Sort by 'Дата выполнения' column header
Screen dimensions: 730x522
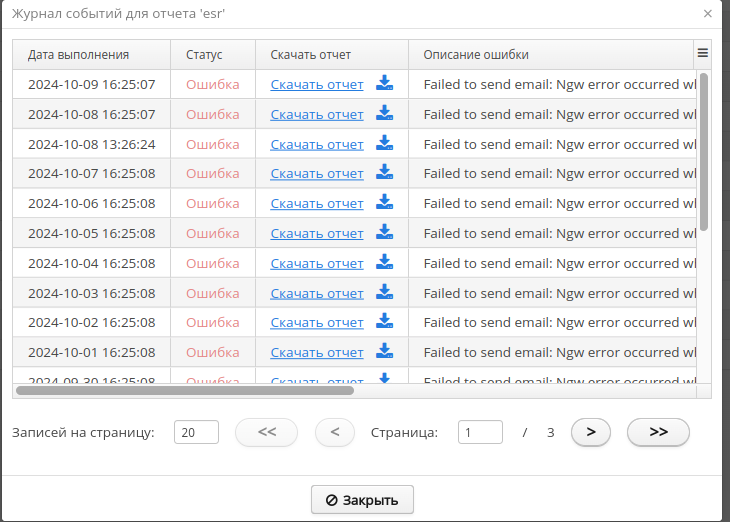tap(78, 54)
